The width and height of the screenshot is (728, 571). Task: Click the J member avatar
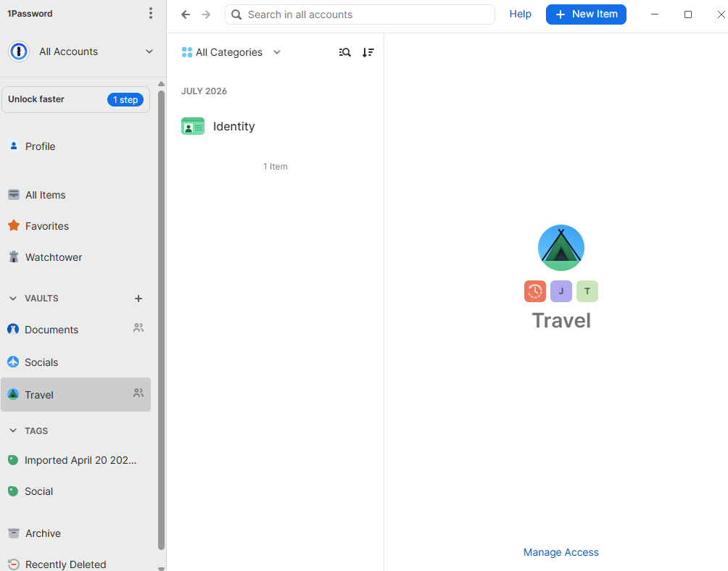561,291
